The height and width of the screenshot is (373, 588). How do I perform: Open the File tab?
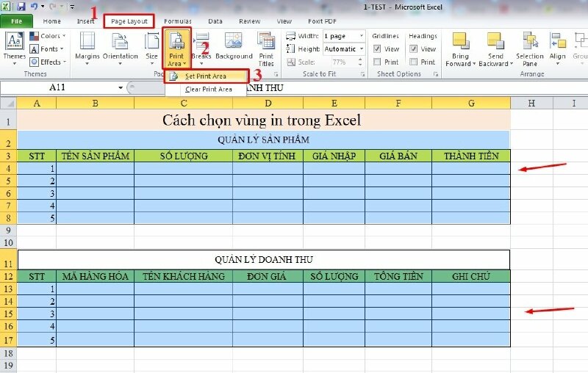[16, 21]
